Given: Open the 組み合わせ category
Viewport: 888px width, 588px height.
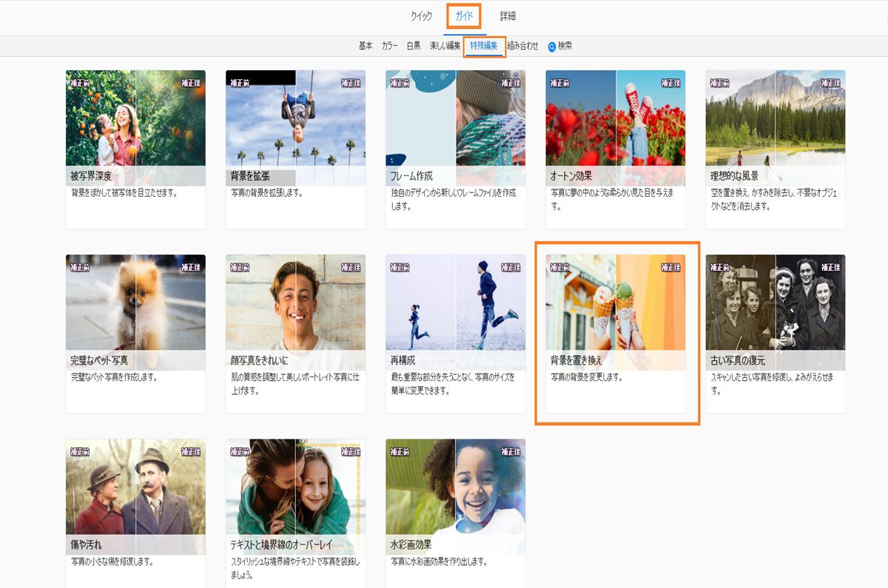Looking at the screenshot, I should click(x=523, y=46).
